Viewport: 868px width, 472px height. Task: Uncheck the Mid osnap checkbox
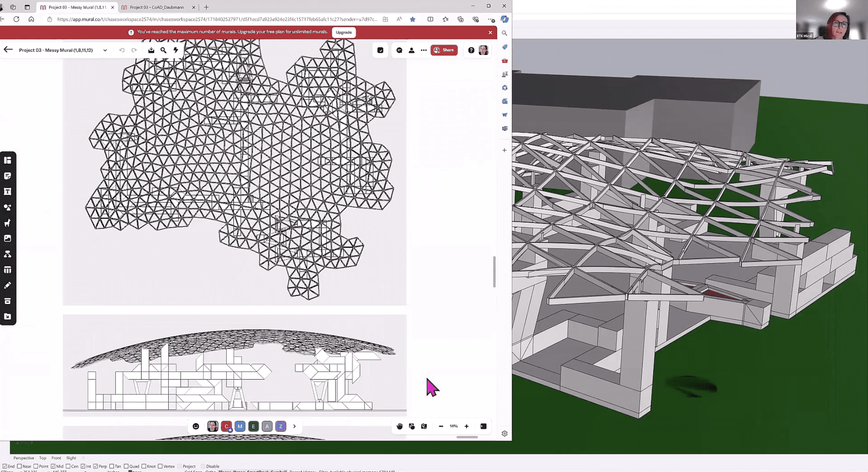(x=53, y=466)
